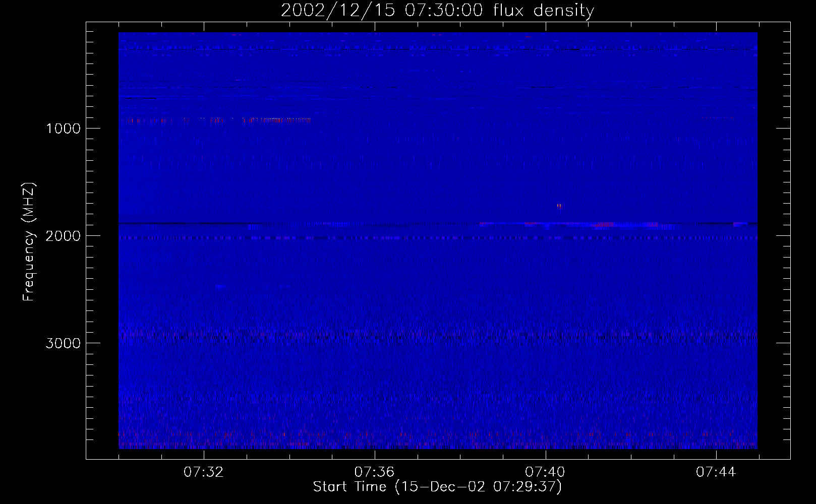This screenshot has width=816, height=504.
Task: Click the 07:44 time tick label
Action: click(716, 472)
